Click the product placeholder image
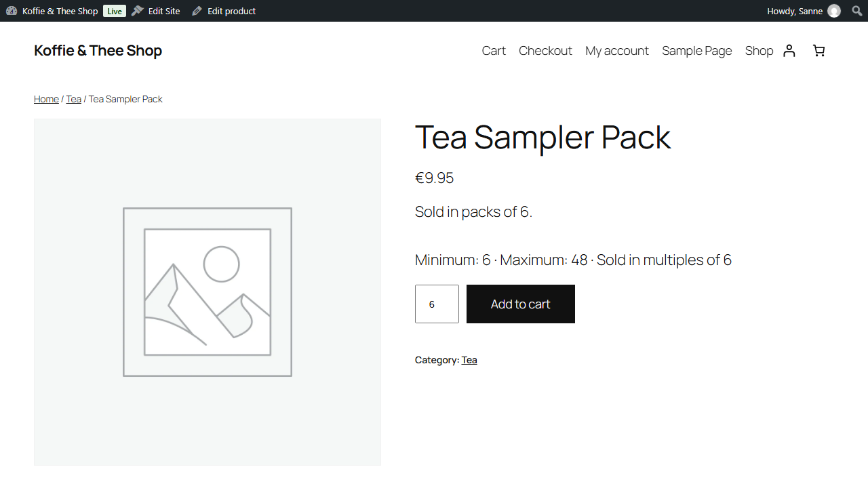This screenshot has width=868, height=488. point(208,292)
